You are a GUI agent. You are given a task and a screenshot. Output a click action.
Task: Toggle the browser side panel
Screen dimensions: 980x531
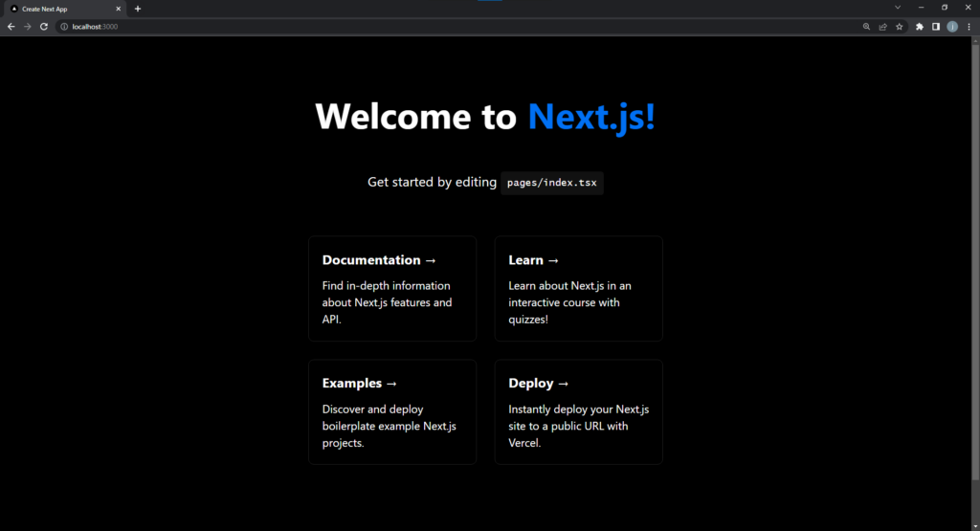[x=936, y=27]
